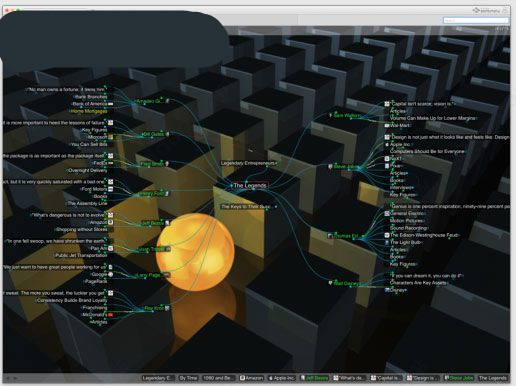Click the icon next to Juan Trippe
The width and height of the screenshot is (516, 386).
click(168, 249)
